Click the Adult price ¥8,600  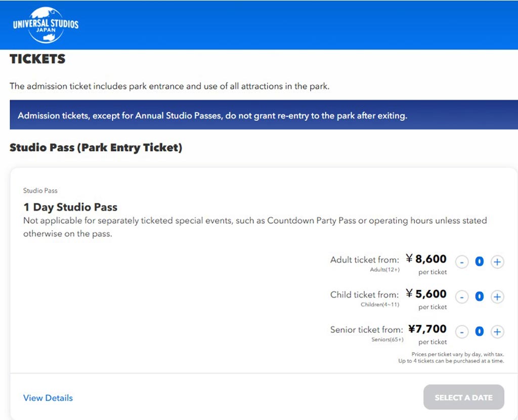(x=426, y=259)
